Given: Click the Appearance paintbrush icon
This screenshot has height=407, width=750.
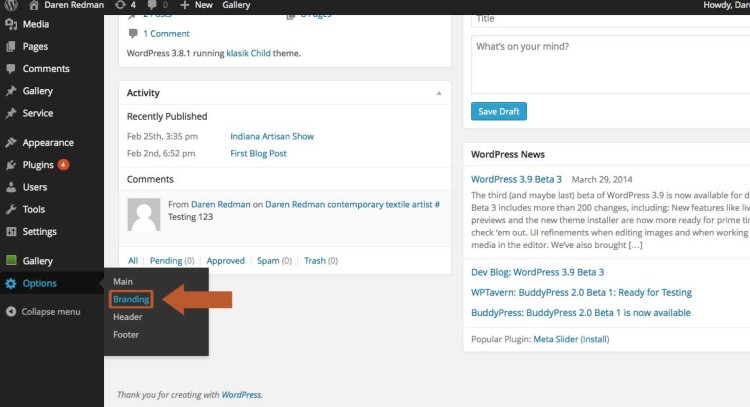Looking at the screenshot, I should pos(11,143).
